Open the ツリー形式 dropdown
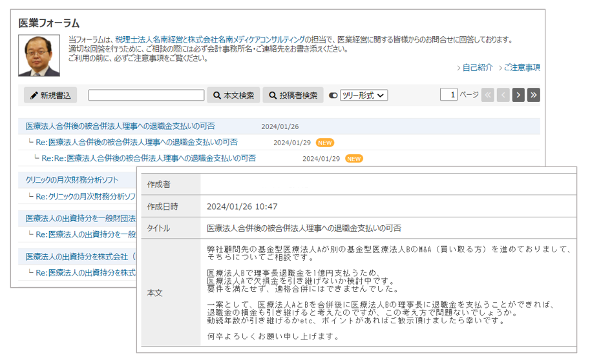 click(364, 96)
